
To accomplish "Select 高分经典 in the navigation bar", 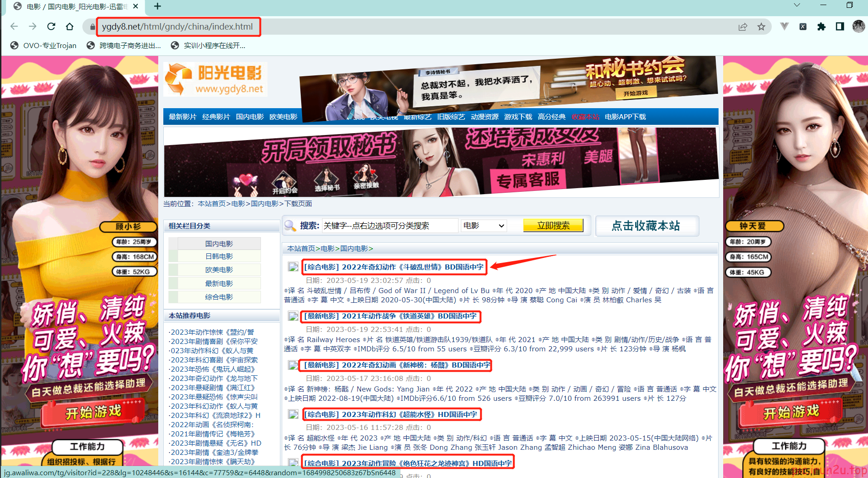I will coord(552,116).
